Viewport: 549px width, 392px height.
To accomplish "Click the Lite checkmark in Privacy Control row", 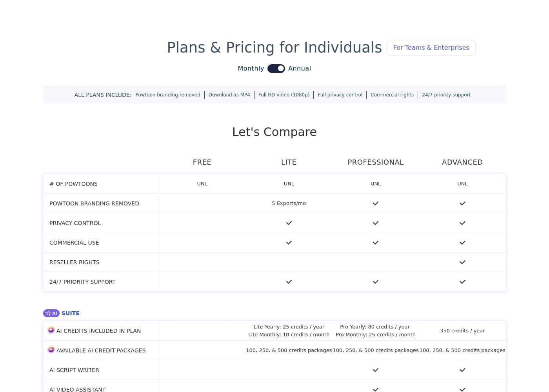I will [x=289, y=223].
